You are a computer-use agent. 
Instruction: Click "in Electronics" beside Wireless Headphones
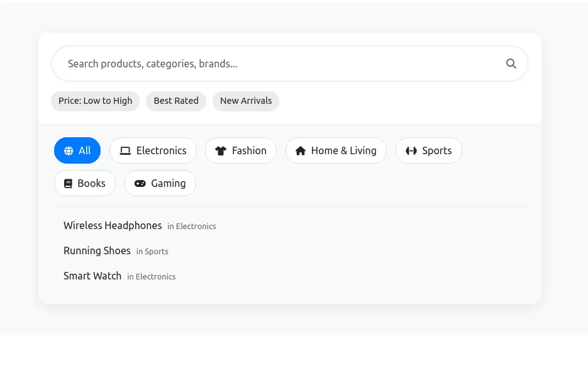192,227
